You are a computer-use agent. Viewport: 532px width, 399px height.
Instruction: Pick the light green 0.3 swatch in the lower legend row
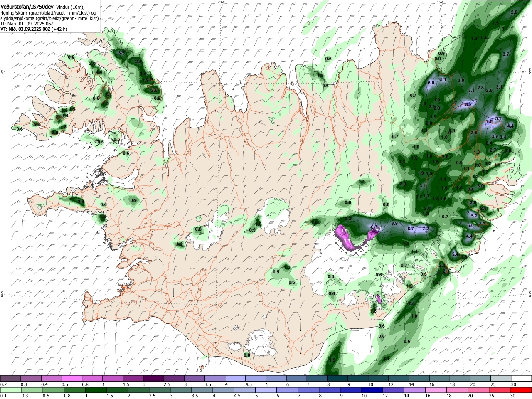coord(32,390)
